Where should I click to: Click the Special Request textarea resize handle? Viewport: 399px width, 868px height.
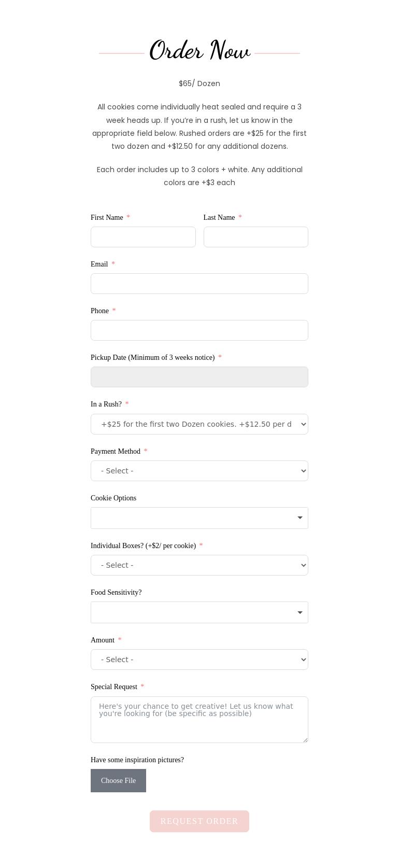coord(305,740)
